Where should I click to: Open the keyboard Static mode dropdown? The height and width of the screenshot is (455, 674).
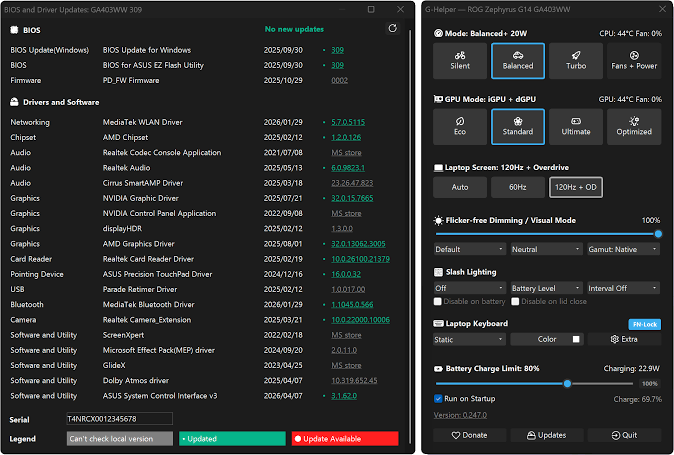pos(469,339)
